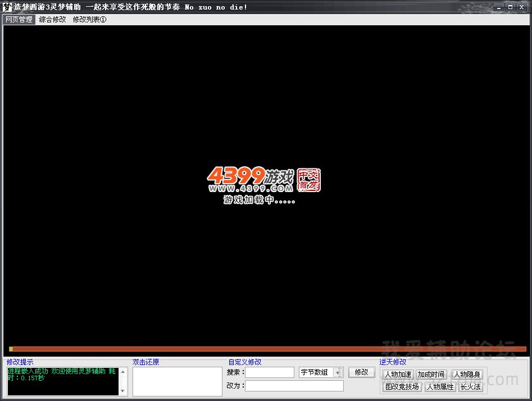Screen dimensions: 532x401
Task: Switch to the 网页管理 tab
Action: pos(19,20)
